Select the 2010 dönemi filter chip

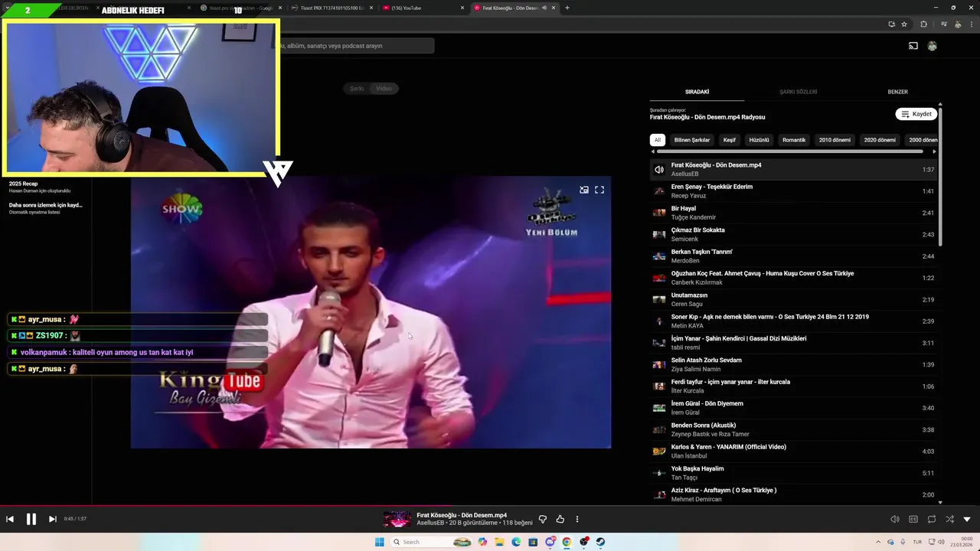tap(835, 140)
